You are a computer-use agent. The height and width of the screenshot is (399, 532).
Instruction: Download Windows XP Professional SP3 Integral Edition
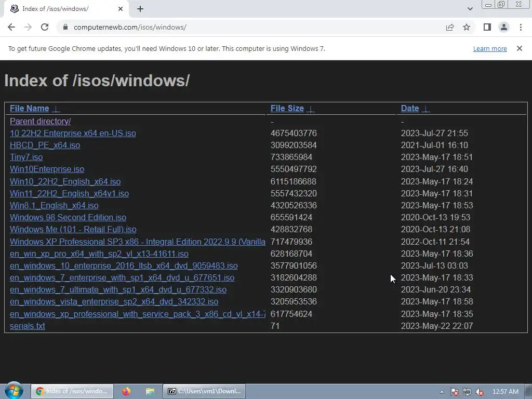point(137,242)
